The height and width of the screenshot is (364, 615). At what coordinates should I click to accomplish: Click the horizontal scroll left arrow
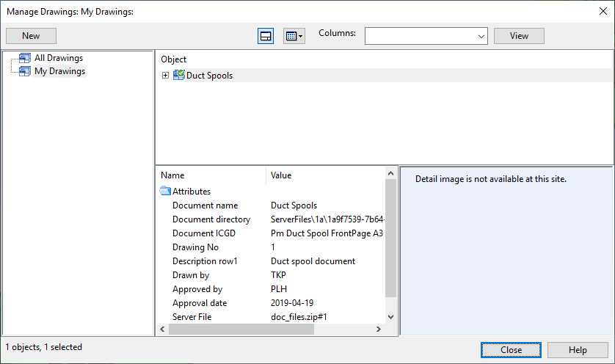[x=162, y=330]
